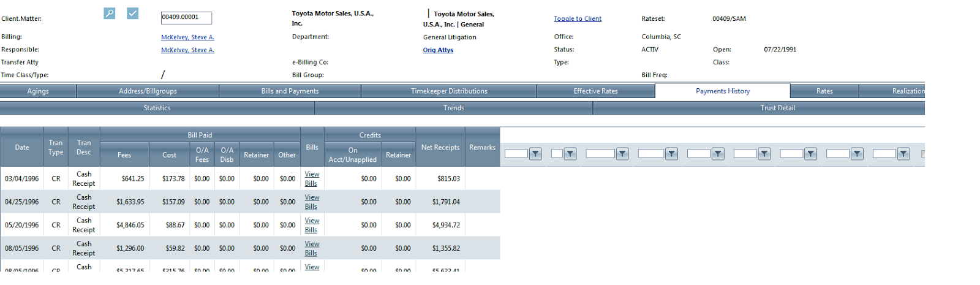
Task: Switch to the Effective Rates tab
Action: pos(595,91)
